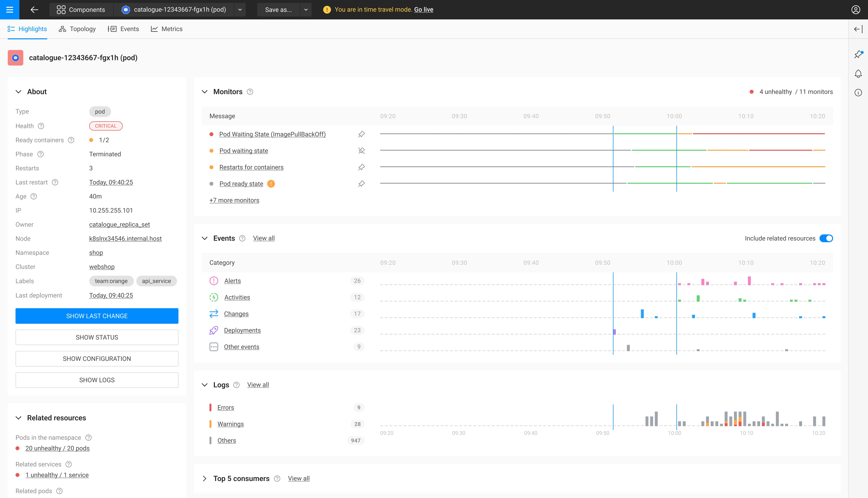Open help icon for Pods in the namespace

coord(88,438)
